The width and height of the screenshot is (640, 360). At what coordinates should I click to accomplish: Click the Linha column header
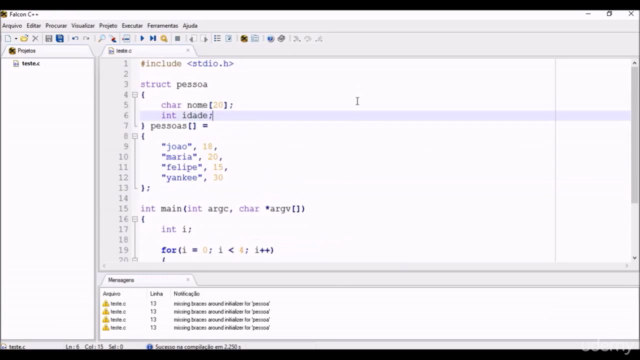[x=156, y=294]
